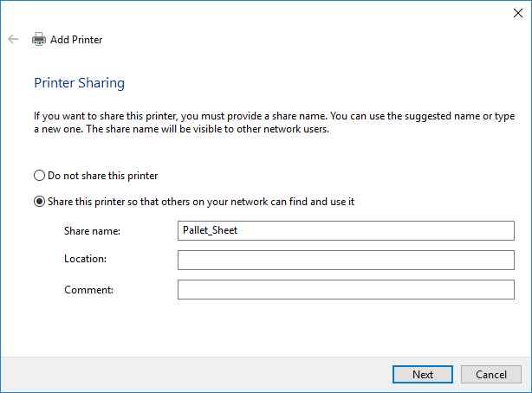This screenshot has width=532, height=393.
Task: Select the Do not share this printer radio button
Action: pyautogui.click(x=39, y=175)
